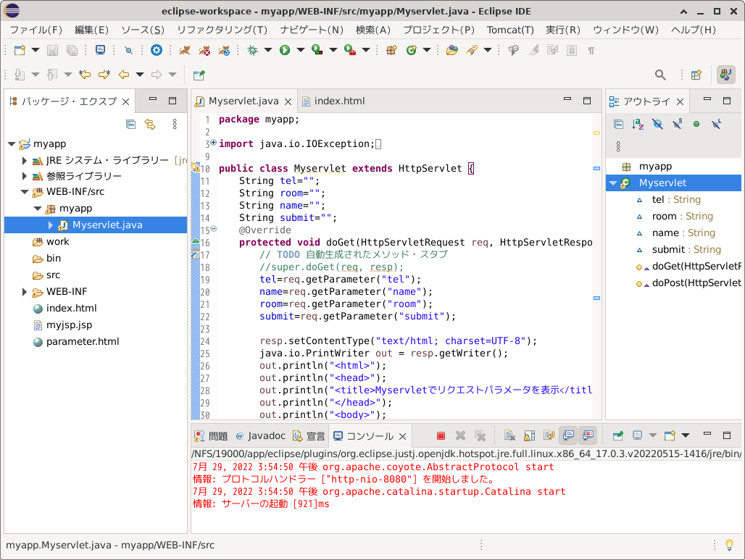Select the Java EE perspective icon
This screenshot has width=745, height=560.
tap(725, 75)
